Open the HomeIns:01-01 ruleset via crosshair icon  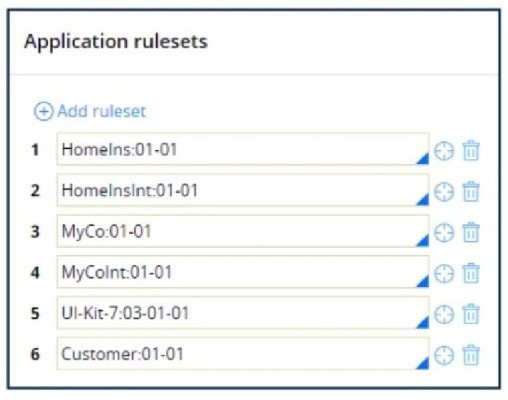(x=444, y=151)
